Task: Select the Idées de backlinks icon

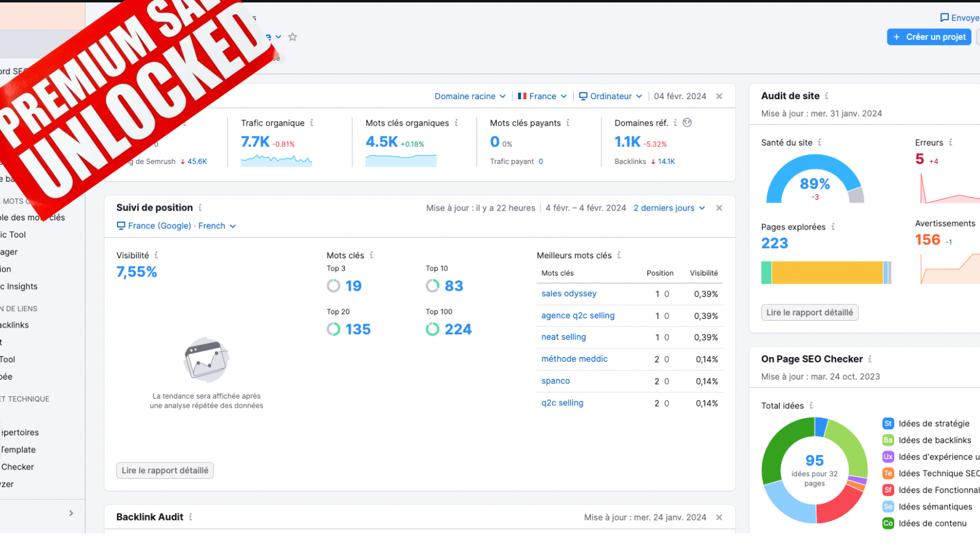Action: pos(888,440)
